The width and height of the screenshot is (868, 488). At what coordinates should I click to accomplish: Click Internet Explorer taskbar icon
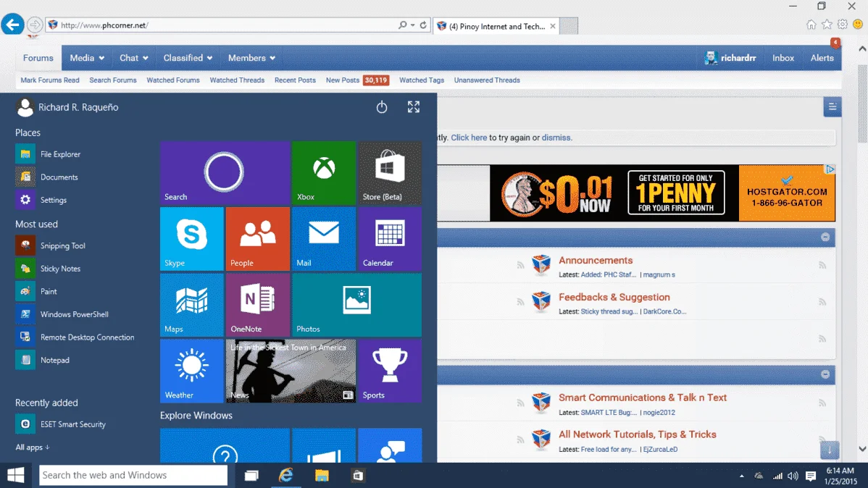coord(286,475)
